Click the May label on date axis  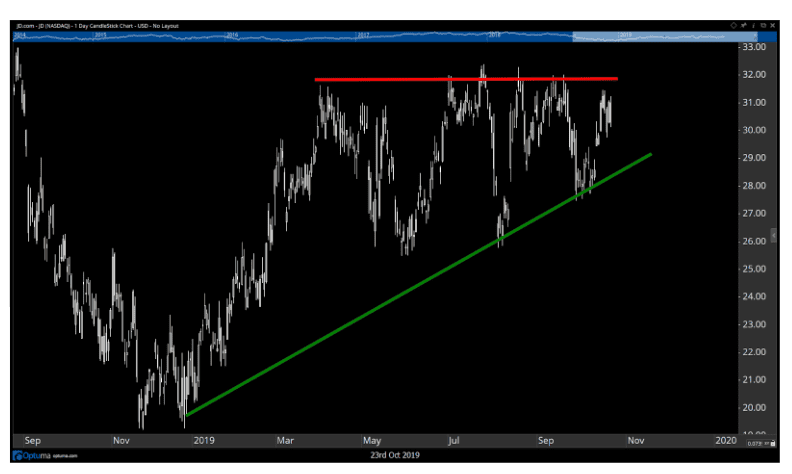coord(372,441)
